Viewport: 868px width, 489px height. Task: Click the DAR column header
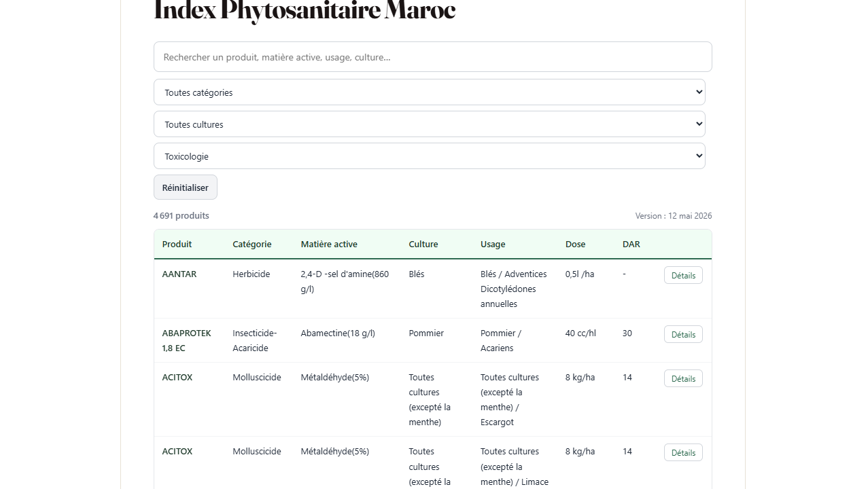click(x=631, y=244)
